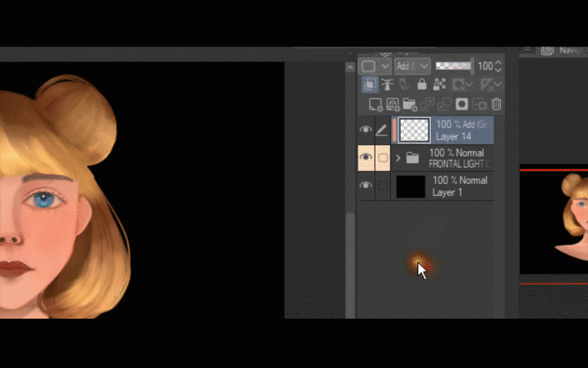Click the layer panel vertical scrollbar
Image resolution: width=588 pixels, height=368 pixels.
pyautogui.click(x=351, y=265)
